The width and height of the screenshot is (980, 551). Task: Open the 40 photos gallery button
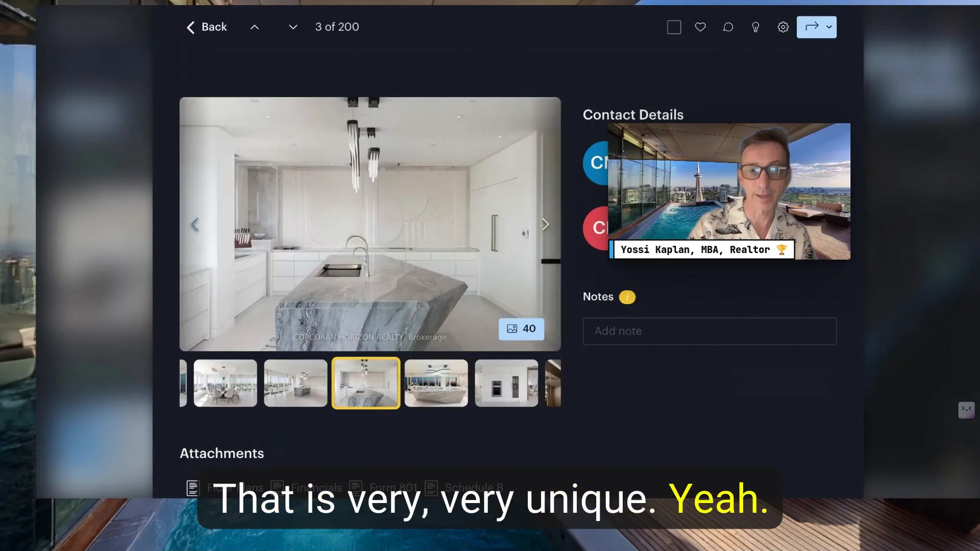pos(521,329)
